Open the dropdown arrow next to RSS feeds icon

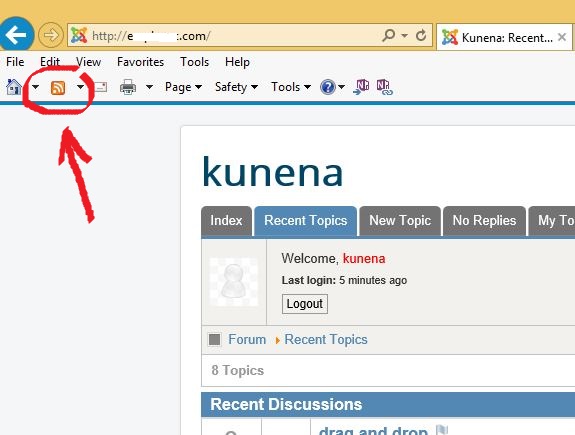tap(80, 87)
